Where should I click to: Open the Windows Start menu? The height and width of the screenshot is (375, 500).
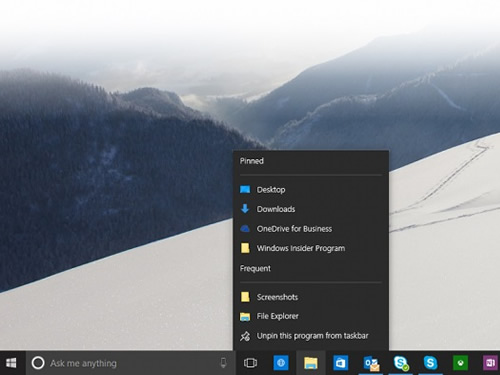pos(11,363)
